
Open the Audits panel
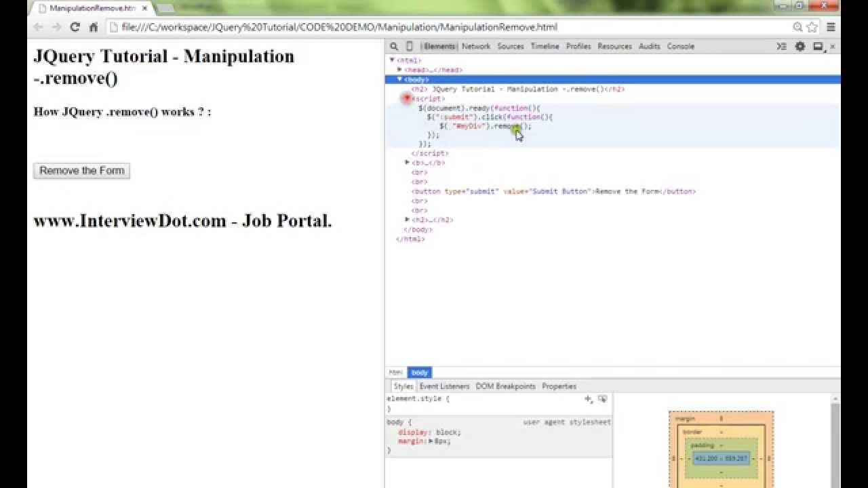tap(650, 46)
